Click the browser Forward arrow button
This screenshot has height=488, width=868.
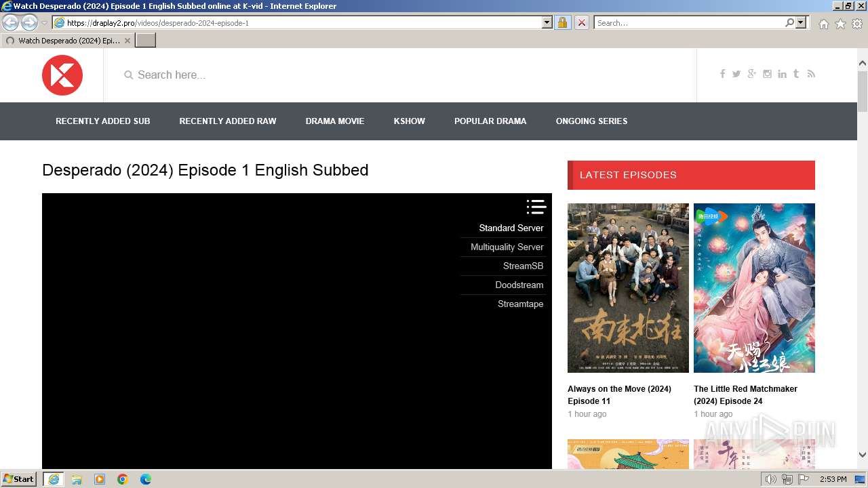[x=29, y=22]
